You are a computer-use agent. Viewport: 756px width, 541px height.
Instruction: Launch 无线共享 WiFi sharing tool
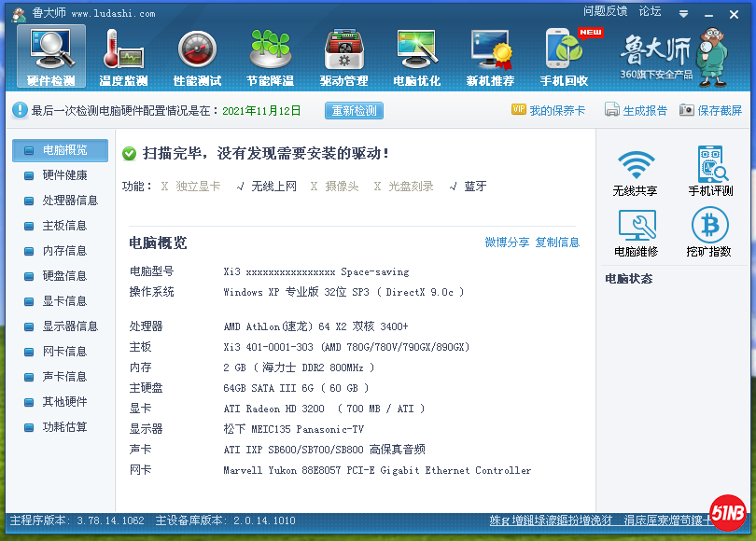(x=635, y=173)
